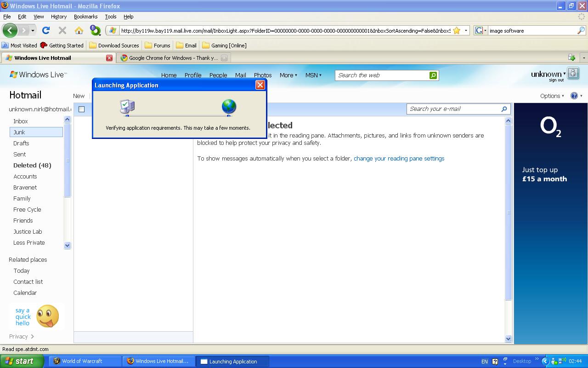Open the Firefox Tools menu
Screen dimensions: 588x368
click(x=111, y=17)
